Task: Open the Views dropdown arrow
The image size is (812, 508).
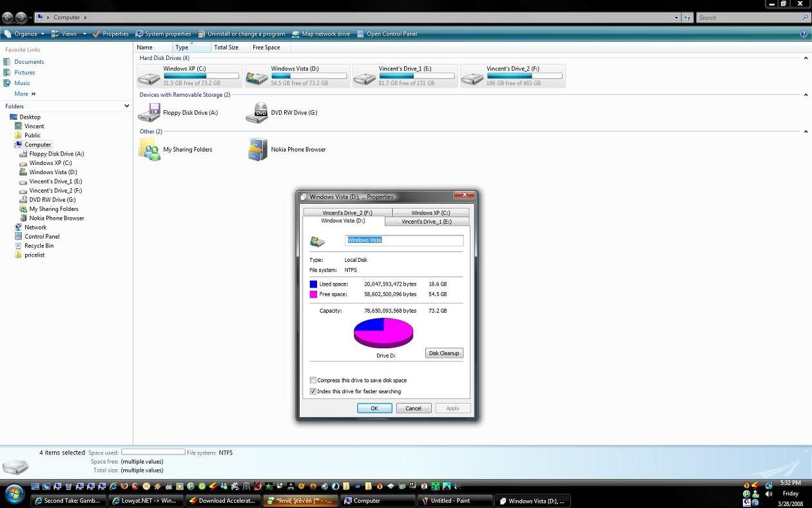Action: tap(84, 34)
